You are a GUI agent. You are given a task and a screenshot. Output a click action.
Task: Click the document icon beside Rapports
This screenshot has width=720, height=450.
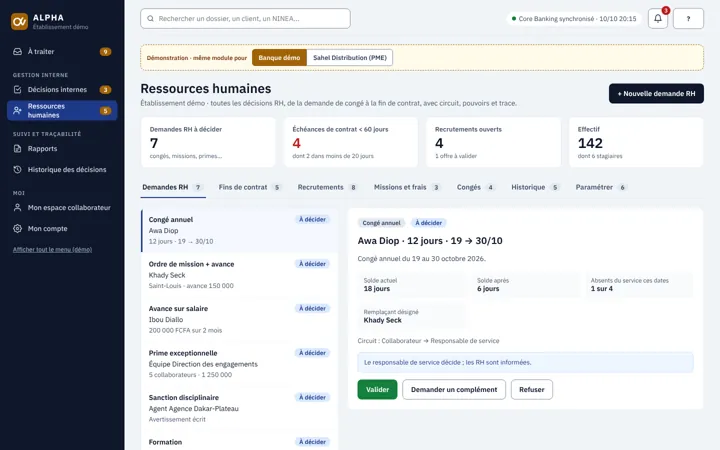pyautogui.click(x=17, y=149)
